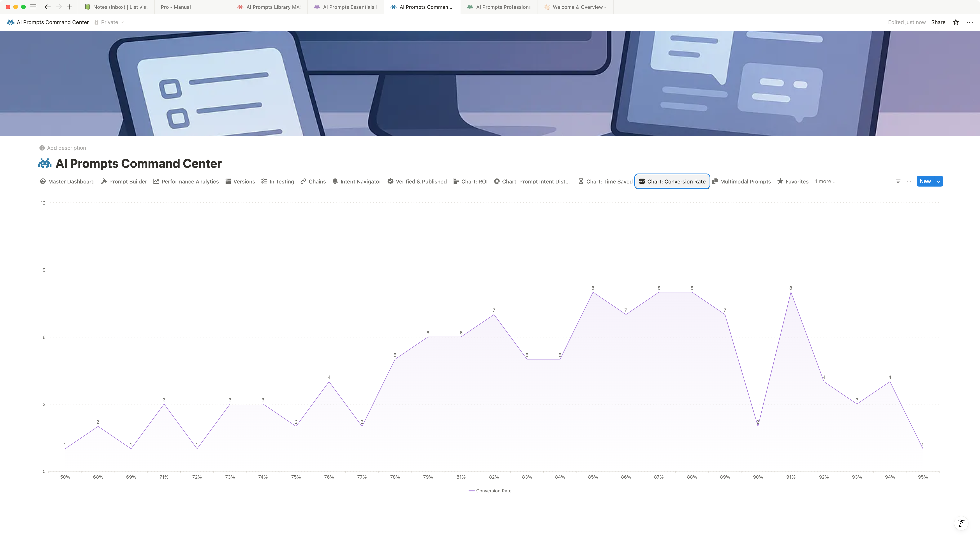This screenshot has width=980, height=542.
Task: Click Add description
Action: (66, 148)
